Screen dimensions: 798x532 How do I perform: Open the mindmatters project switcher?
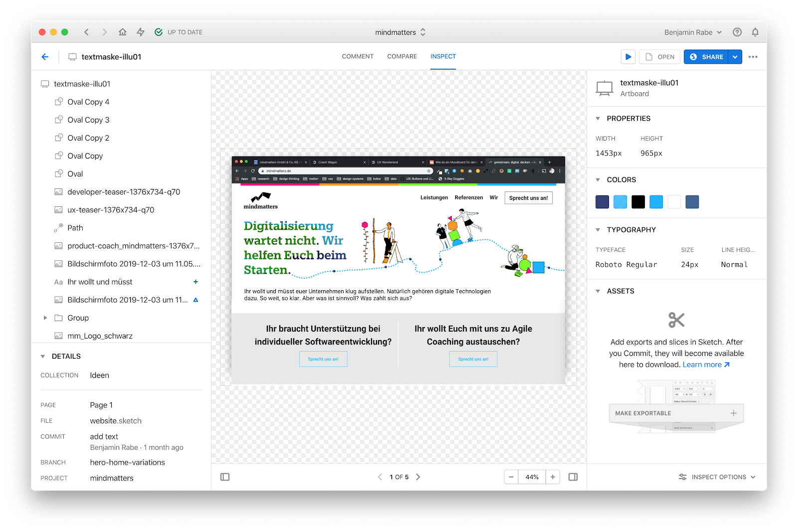[x=400, y=32]
